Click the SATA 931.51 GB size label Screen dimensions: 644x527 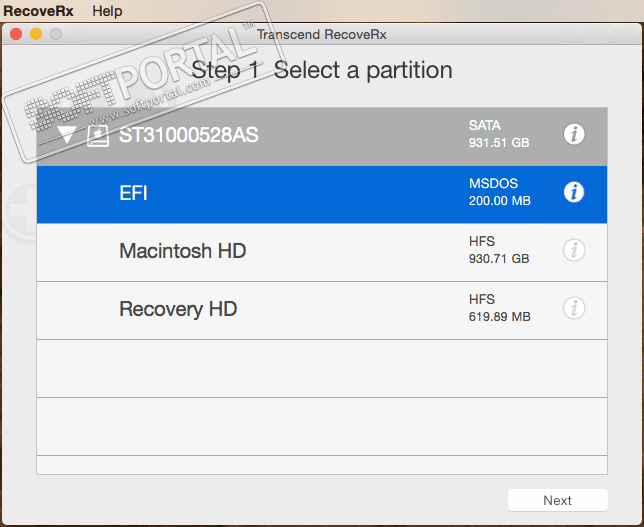(498, 134)
